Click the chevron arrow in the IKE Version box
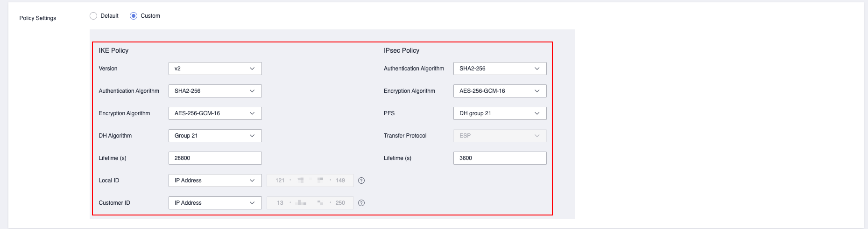Screen dimensions: 868x229 [252, 69]
